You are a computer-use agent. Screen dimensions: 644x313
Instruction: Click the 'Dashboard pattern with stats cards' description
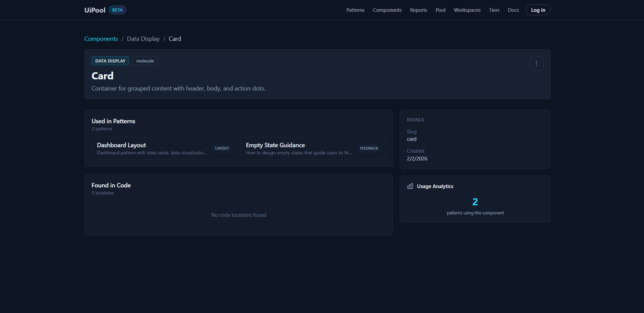152,153
